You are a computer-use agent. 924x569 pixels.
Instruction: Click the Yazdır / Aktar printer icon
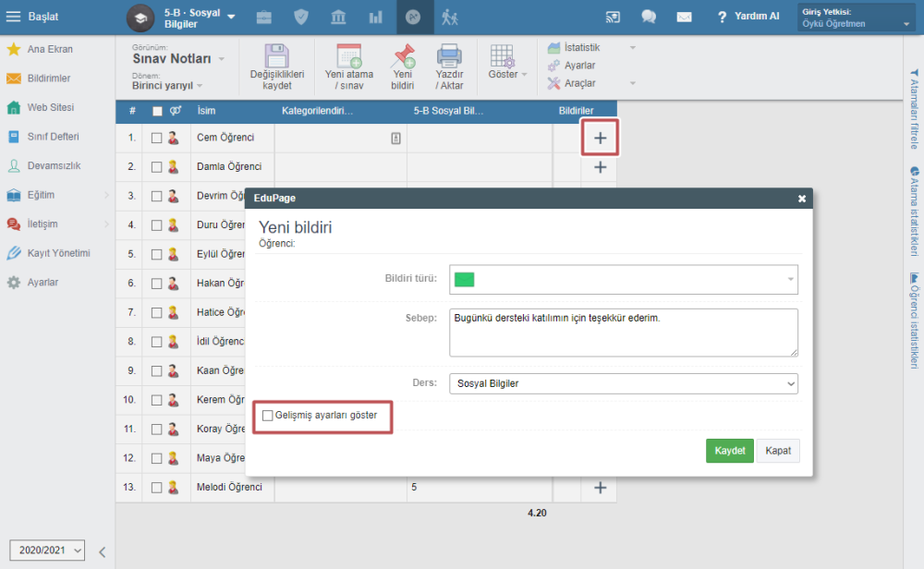pyautogui.click(x=449, y=56)
